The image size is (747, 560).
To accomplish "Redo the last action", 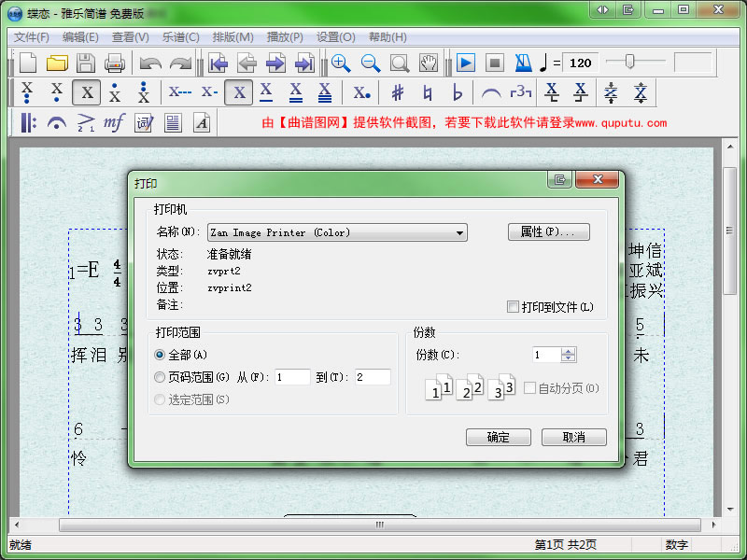I will coord(180,63).
